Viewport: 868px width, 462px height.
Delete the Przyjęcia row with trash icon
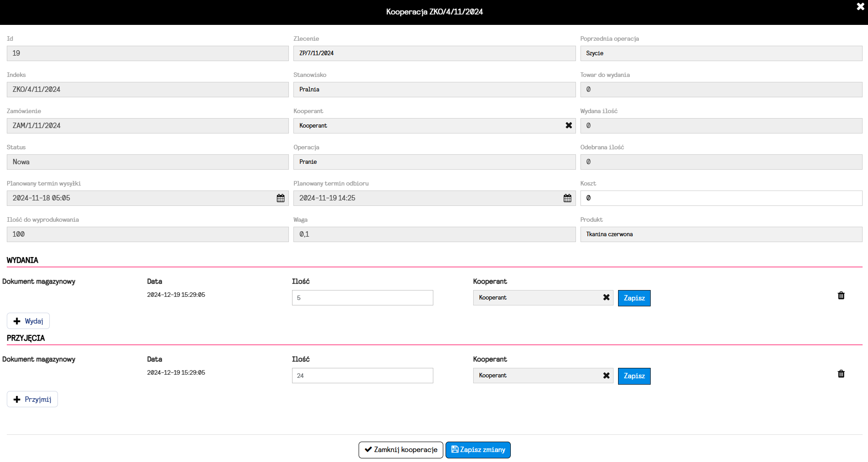pyautogui.click(x=841, y=374)
